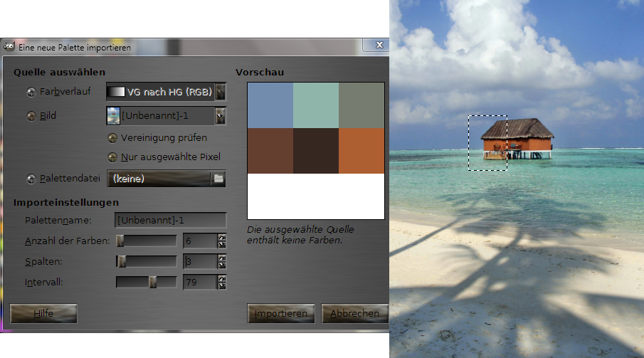This screenshot has height=358, width=644.
Task: Click the 'Die ausgewählte Quelle enthält keine Farben' message
Action: pos(300,235)
